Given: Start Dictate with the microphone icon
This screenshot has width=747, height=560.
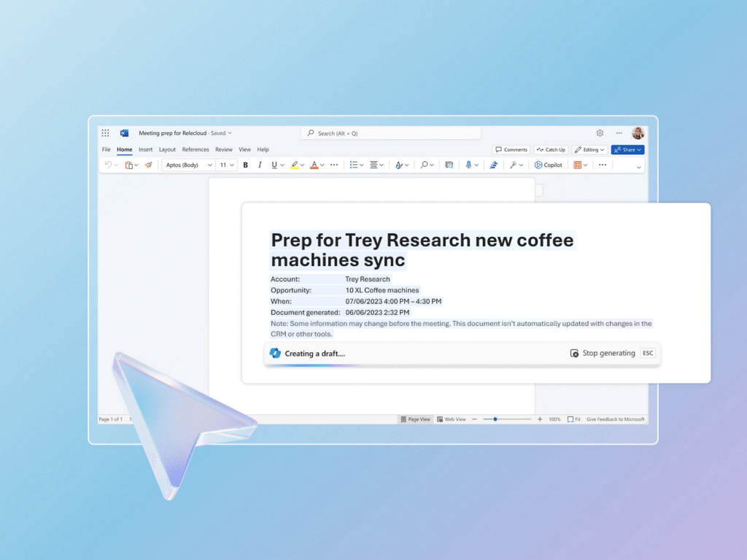Looking at the screenshot, I should [x=468, y=165].
